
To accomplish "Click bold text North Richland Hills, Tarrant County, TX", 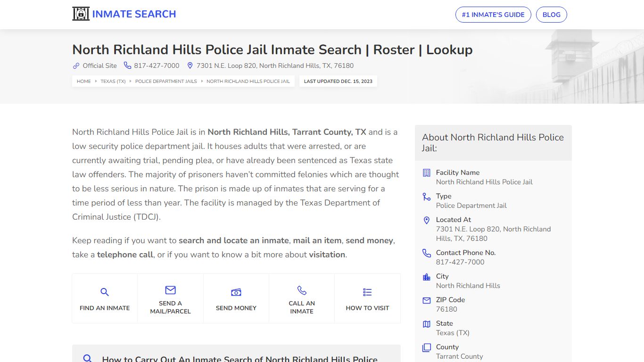I will (x=287, y=132).
